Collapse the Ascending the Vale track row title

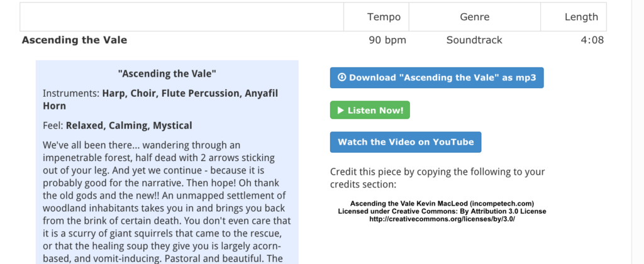(74, 40)
